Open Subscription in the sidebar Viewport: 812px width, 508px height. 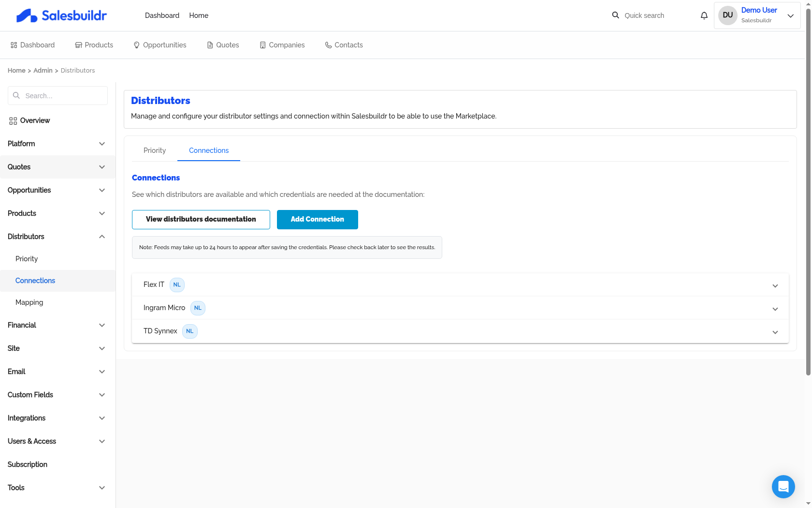pyautogui.click(x=28, y=464)
